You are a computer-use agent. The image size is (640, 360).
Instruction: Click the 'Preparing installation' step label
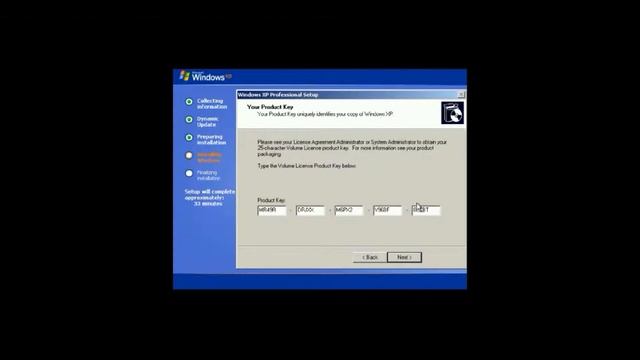click(211, 140)
